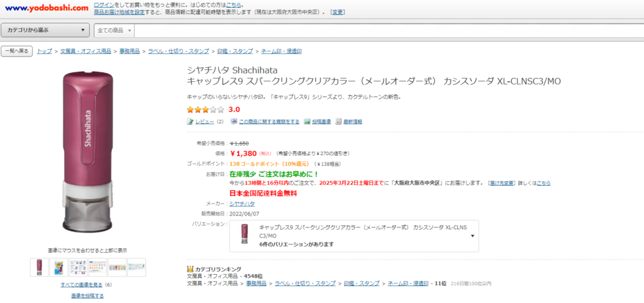Open ラベル・仕切り・スタンプ breadcrumb at top
644x303 pixels.
click(x=178, y=52)
